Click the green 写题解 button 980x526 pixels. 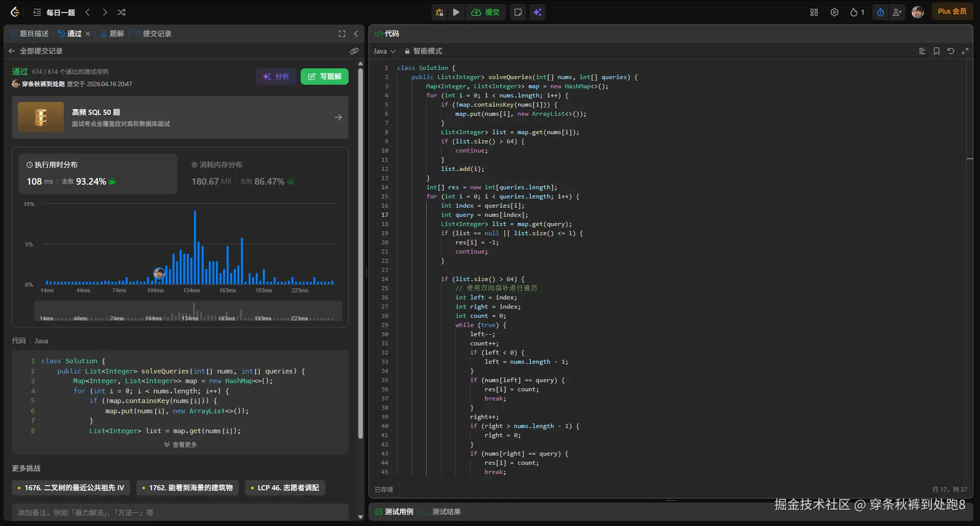[325, 77]
